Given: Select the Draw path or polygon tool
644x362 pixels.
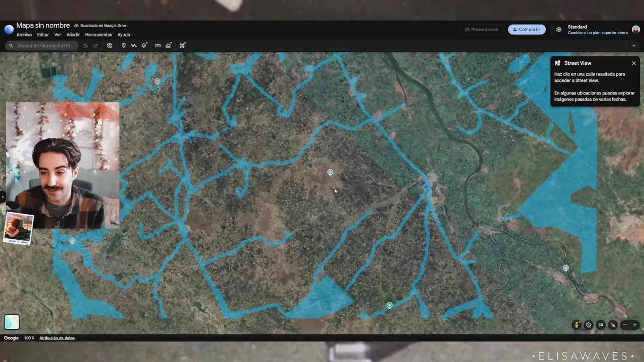Looking at the screenshot, I should click(x=134, y=45).
